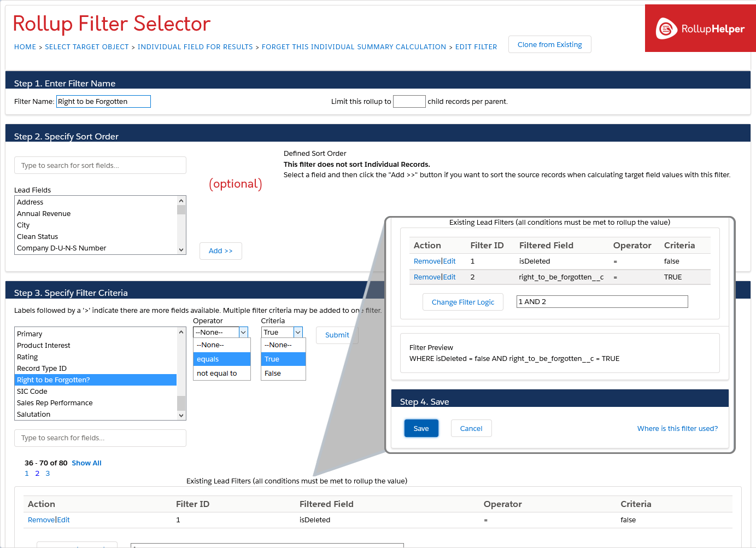Select Clean Status in Lead Fields list
756x548 pixels.
(x=96, y=237)
